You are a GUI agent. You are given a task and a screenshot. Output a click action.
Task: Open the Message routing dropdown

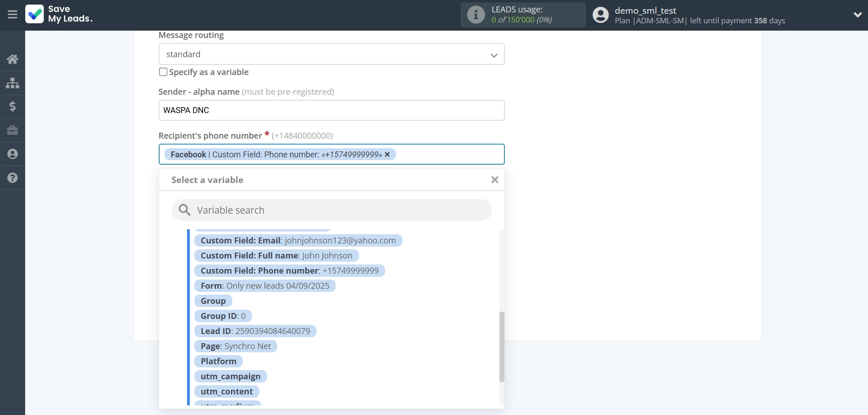[x=331, y=54]
